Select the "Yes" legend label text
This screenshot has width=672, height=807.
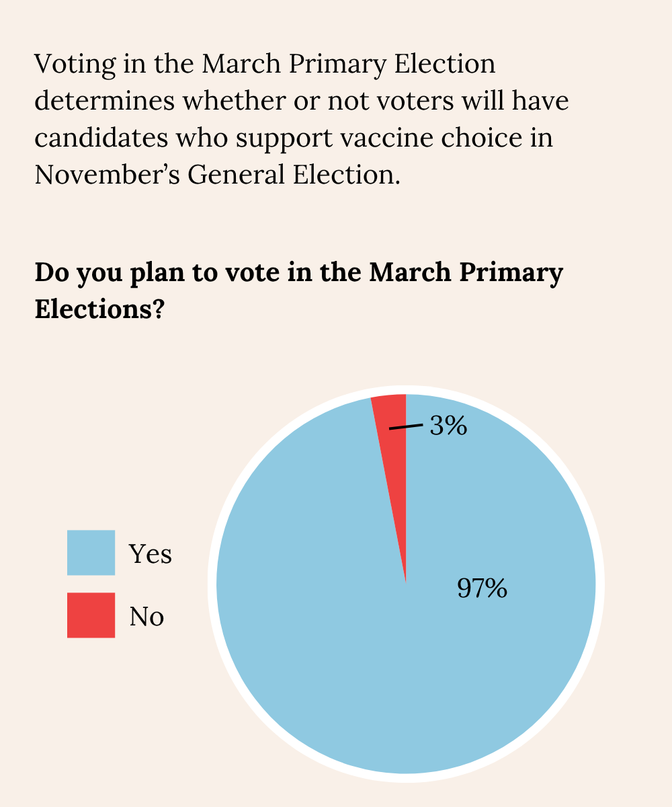click(x=151, y=554)
